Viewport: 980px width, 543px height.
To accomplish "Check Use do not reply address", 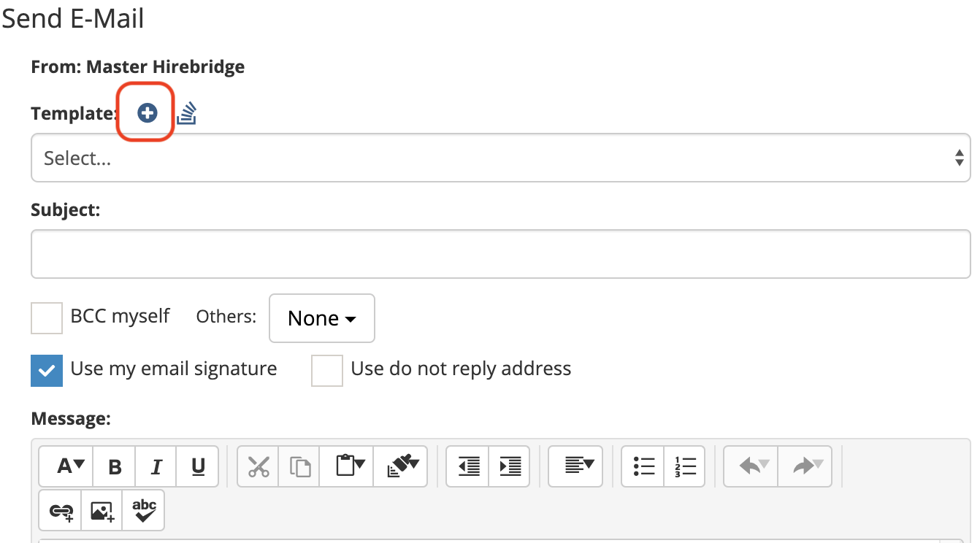I will [327, 370].
